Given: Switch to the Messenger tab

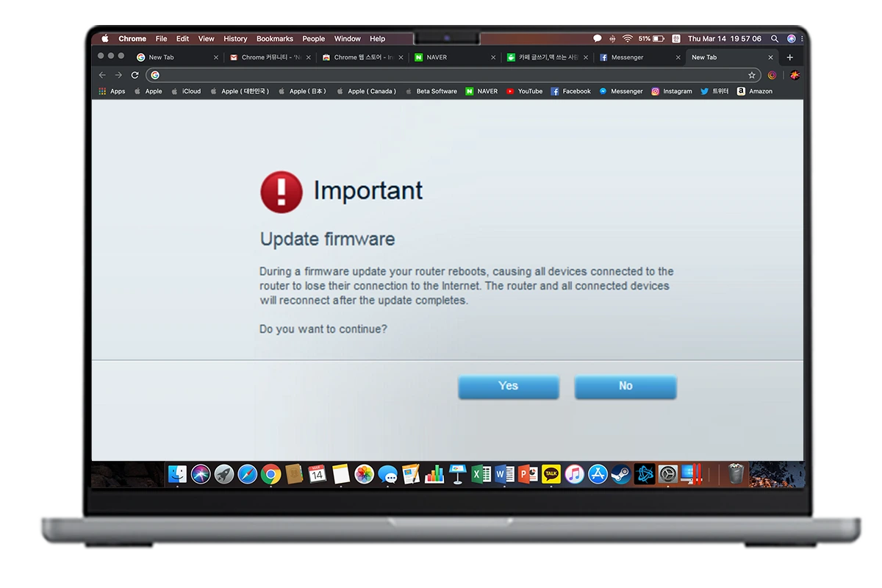Looking at the screenshot, I should click(x=626, y=57).
